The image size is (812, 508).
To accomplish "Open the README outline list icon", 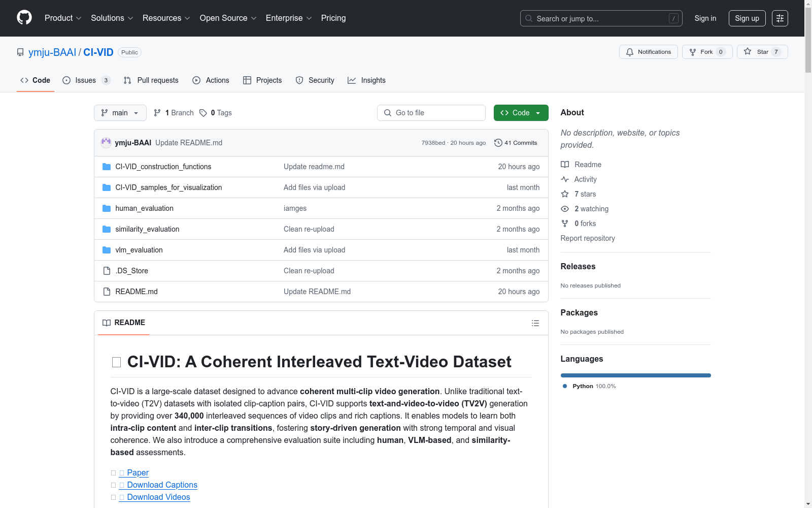I will [x=535, y=323].
